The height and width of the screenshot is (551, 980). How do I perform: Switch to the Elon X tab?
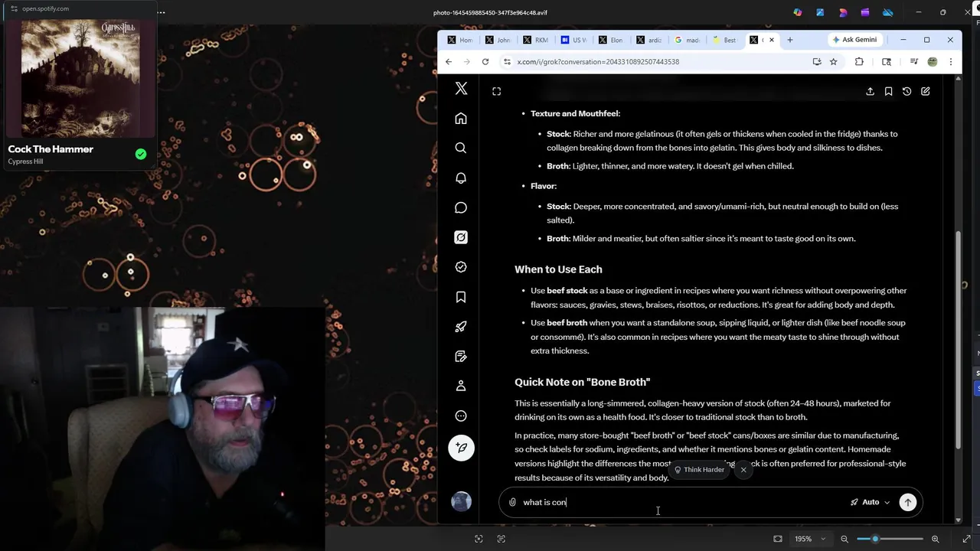pyautogui.click(x=610, y=40)
